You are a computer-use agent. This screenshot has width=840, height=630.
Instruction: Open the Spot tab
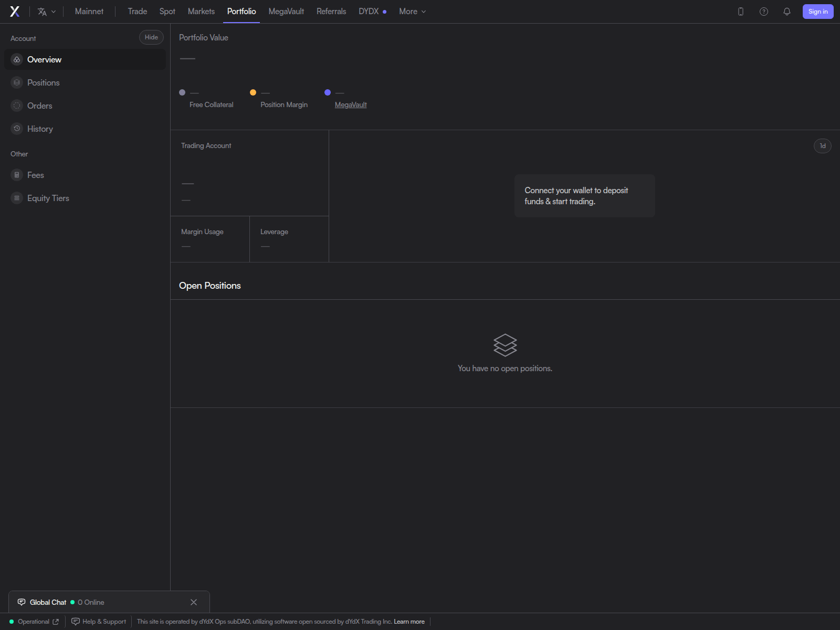tap(167, 12)
